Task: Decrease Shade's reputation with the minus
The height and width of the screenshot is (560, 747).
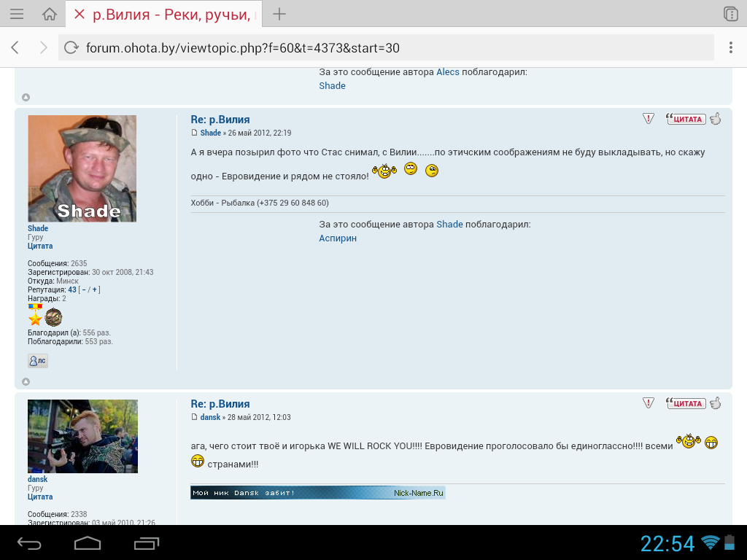Action: [x=84, y=289]
